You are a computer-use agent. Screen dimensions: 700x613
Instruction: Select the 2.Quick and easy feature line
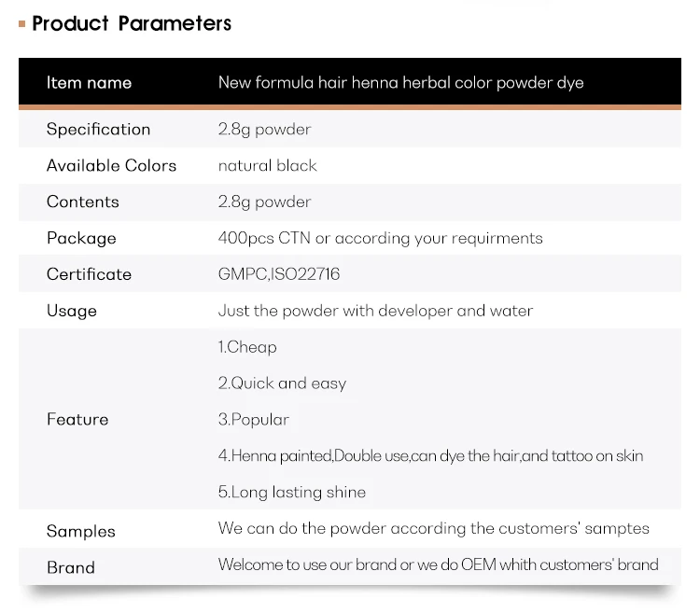point(282,383)
